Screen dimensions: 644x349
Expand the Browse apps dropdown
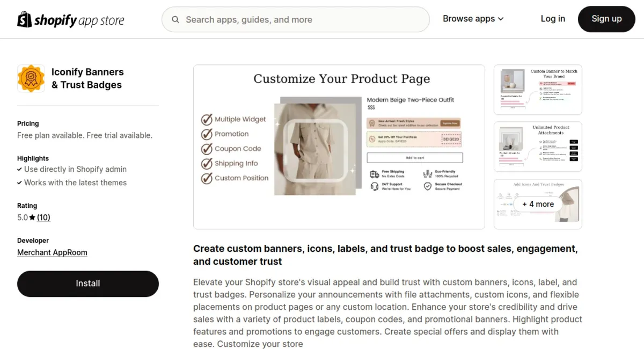point(473,19)
